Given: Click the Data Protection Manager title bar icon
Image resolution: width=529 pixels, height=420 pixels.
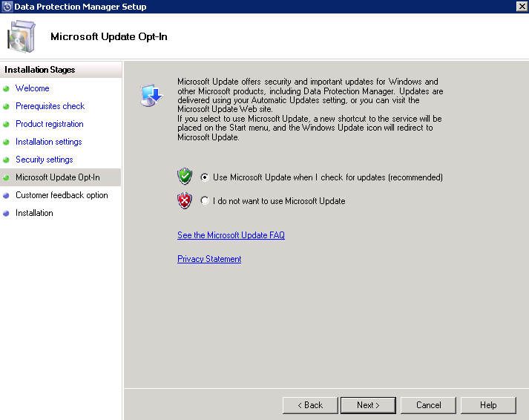Looking at the screenshot, I should 7,7.
